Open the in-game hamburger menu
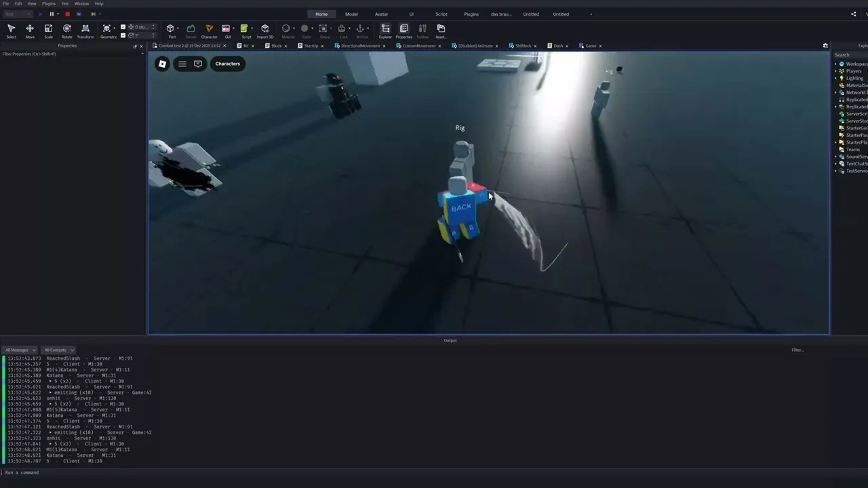The image size is (868, 488). [x=182, y=64]
